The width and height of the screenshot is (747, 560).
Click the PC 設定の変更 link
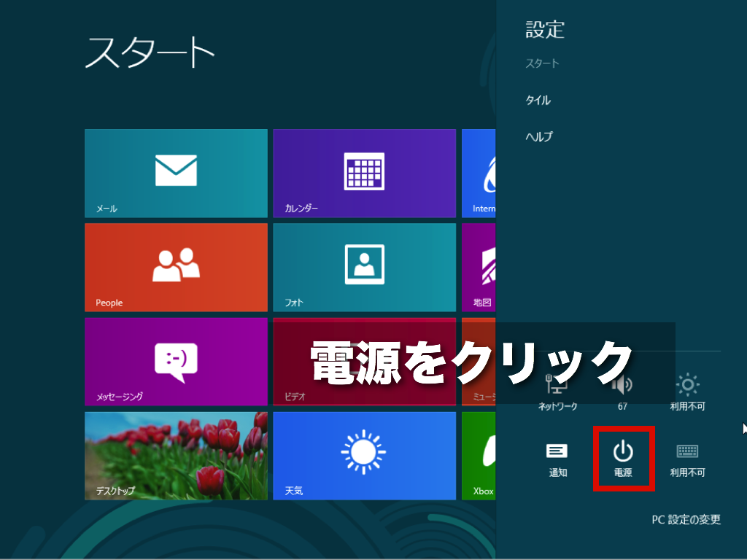(686, 519)
